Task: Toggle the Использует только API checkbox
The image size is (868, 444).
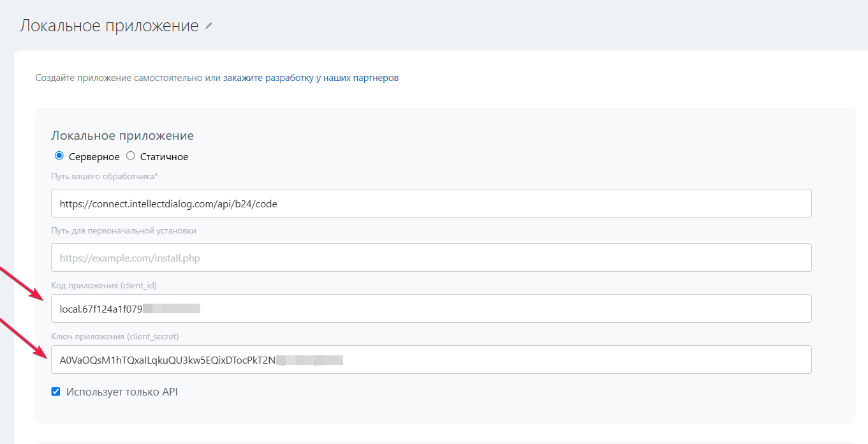Action: pos(55,392)
